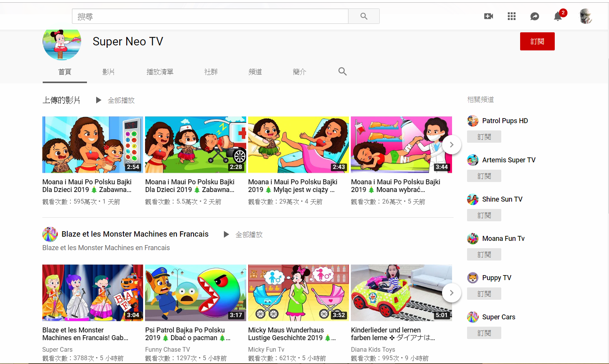This screenshot has width=609, height=364.
Task: Click the Blaze playlist section avatar icon
Action: pos(50,234)
